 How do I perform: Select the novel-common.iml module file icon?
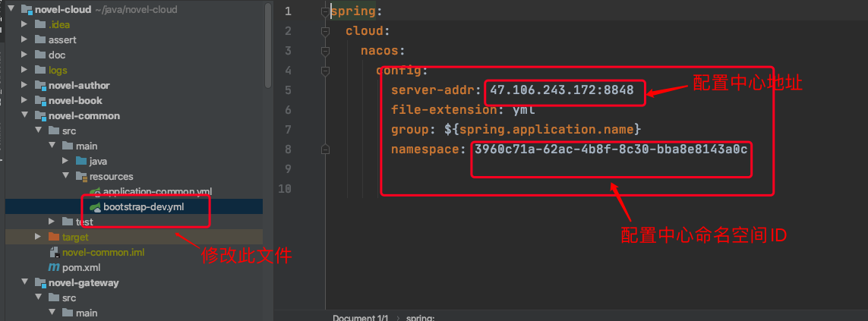click(54, 253)
